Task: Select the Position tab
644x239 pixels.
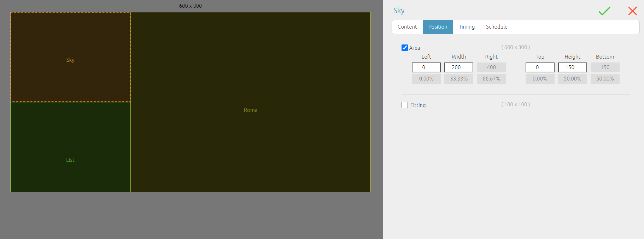Action: coord(438,27)
